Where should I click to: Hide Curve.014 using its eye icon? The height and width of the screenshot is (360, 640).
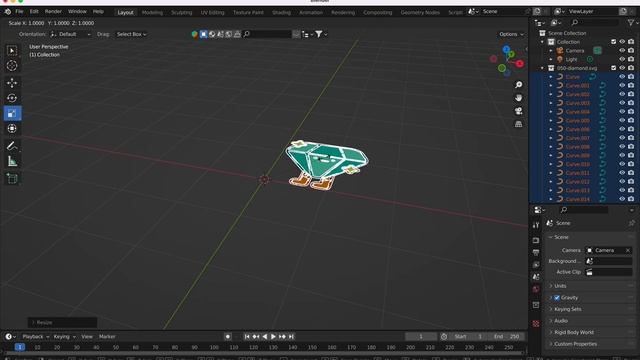click(x=622, y=199)
